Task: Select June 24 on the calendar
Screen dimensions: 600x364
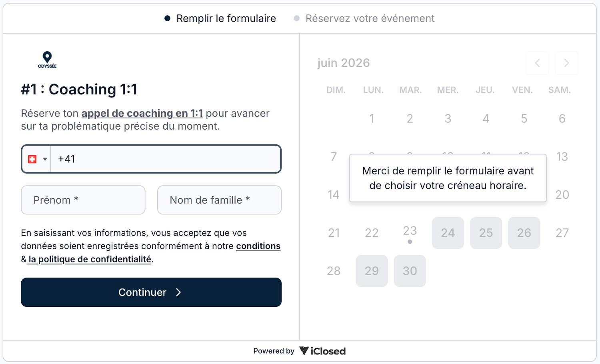Action: coord(448,233)
